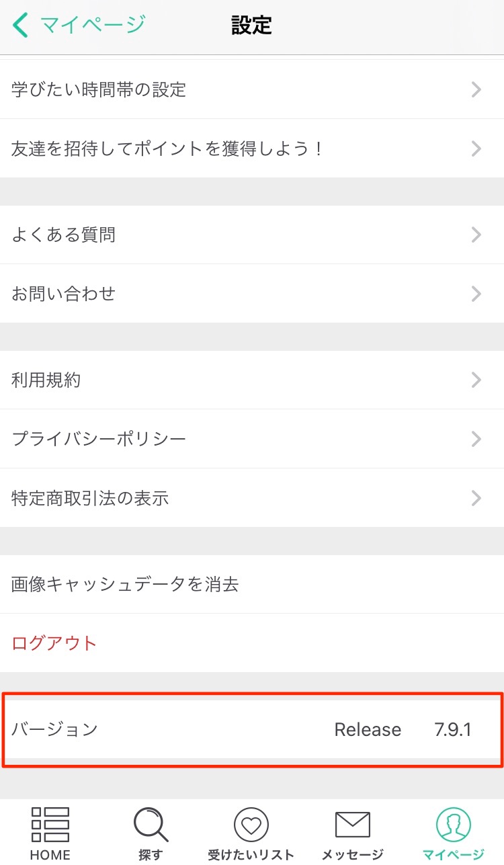Viewport: 504px width, 865px height.
Task: Tap chevron next to 友達を招待してポイントを獲得しよう
Action: click(x=476, y=149)
